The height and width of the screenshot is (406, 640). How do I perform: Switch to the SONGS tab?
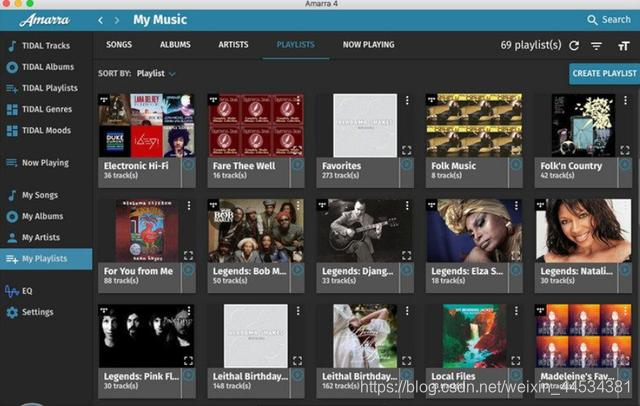pyautogui.click(x=119, y=45)
